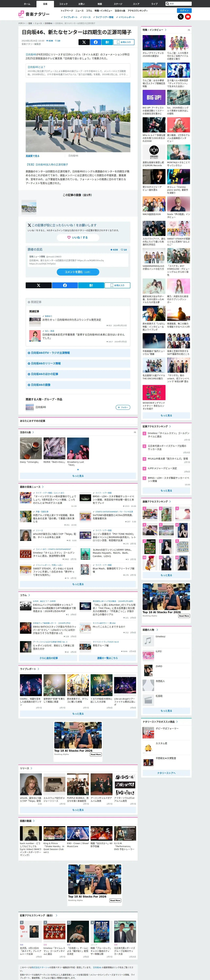The image size is (210, 980).
Task: Click Read More on sidebar AI Stocks ad
Action: tap(184, 616)
